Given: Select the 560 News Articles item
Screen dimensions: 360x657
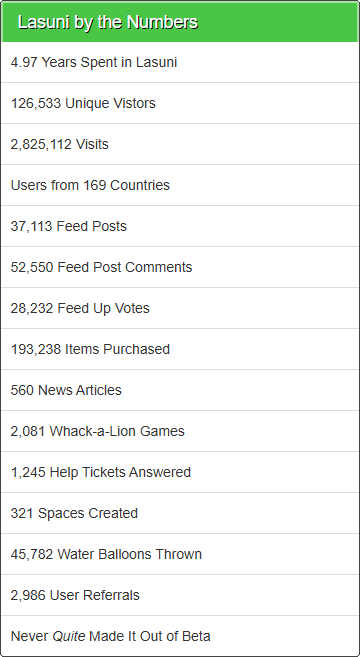Looking at the screenshot, I should pyautogui.click(x=180, y=391).
